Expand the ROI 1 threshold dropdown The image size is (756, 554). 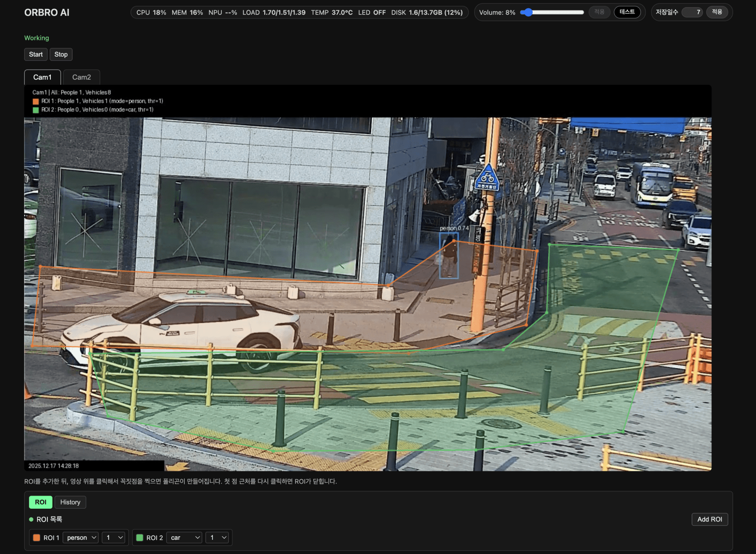[114, 538]
